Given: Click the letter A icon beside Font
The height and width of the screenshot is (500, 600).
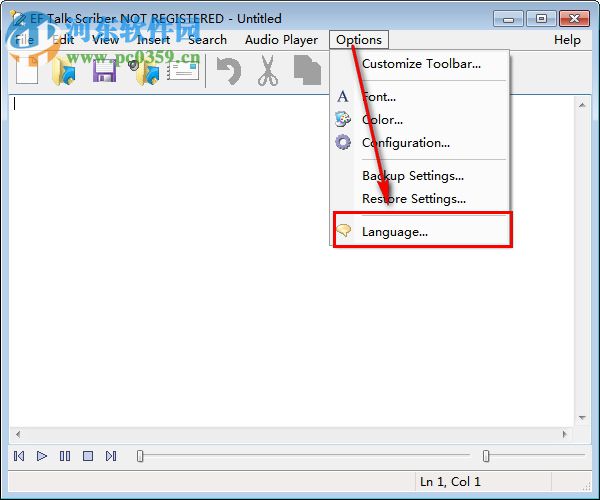Looking at the screenshot, I should coord(343,96).
